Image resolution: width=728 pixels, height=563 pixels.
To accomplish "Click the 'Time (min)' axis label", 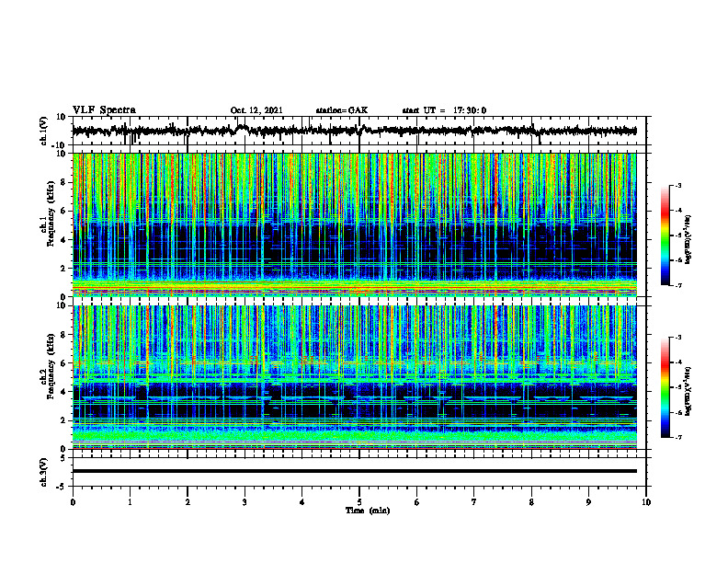I will click(368, 511).
